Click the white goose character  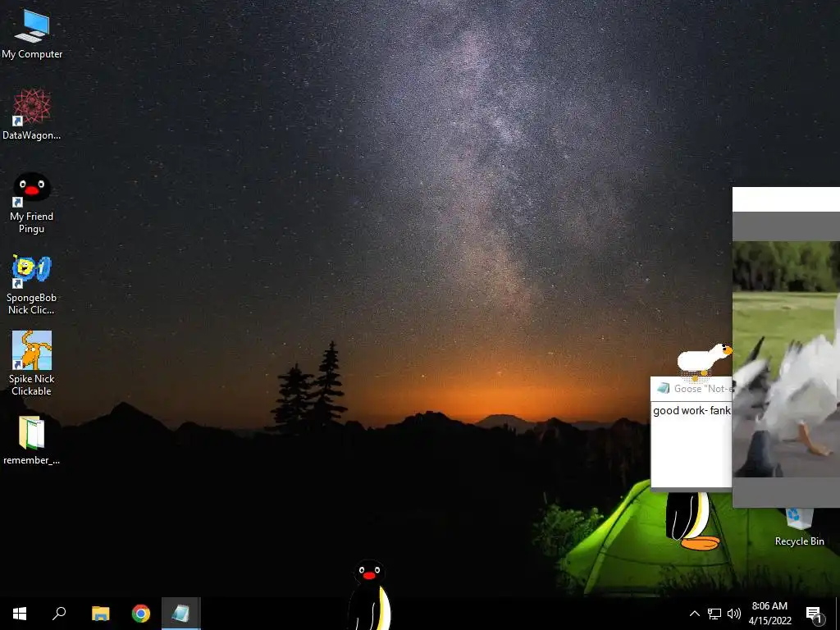[x=704, y=359]
